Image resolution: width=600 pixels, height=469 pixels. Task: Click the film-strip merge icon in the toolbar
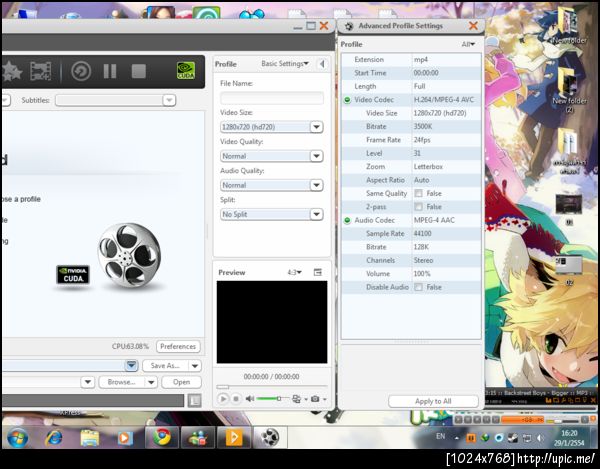[41, 71]
